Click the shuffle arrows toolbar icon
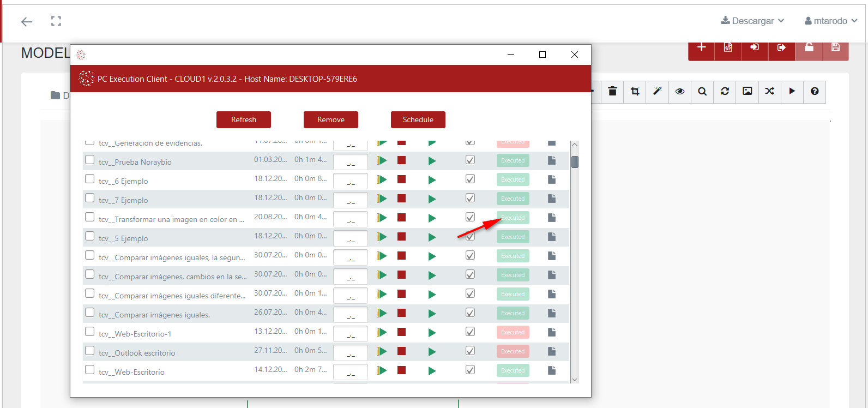This screenshot has height=408, width=868. (769, 91)
